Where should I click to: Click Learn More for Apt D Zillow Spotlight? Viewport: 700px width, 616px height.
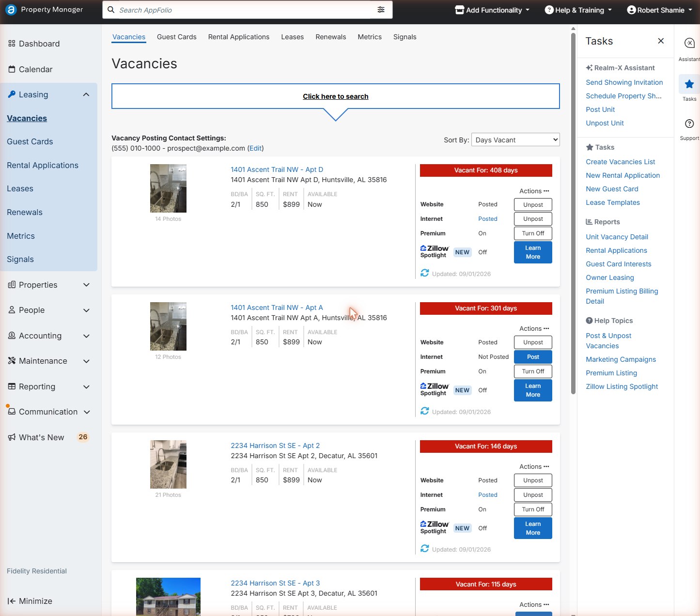tap(533, 252)
